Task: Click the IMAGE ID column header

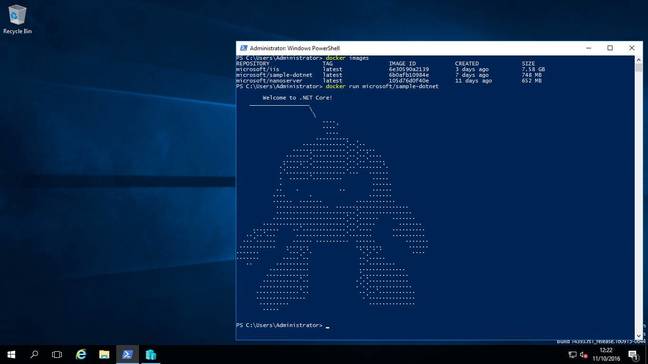Action: (x=402, y=64)
